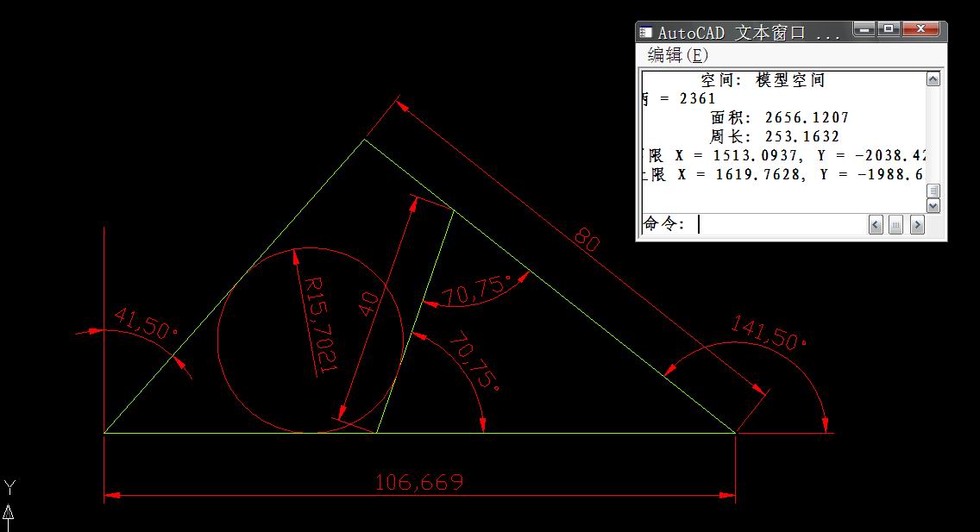This screenshot has height=532, width=980.
Task: Click the 空间: 模型空间 line
Action: pos(763,80)
